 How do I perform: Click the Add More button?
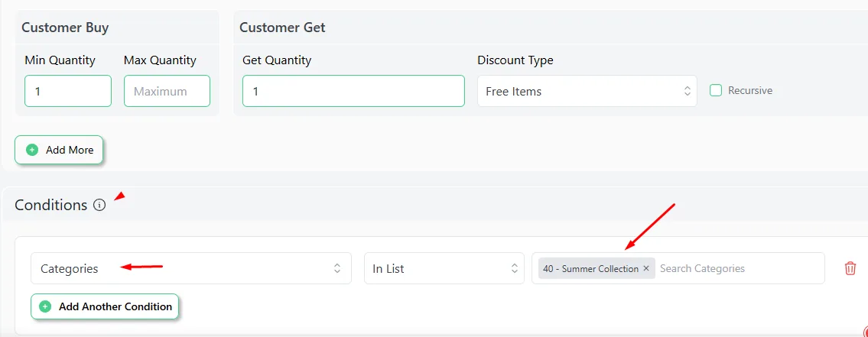pyautogui.click(x=59, y=150)
